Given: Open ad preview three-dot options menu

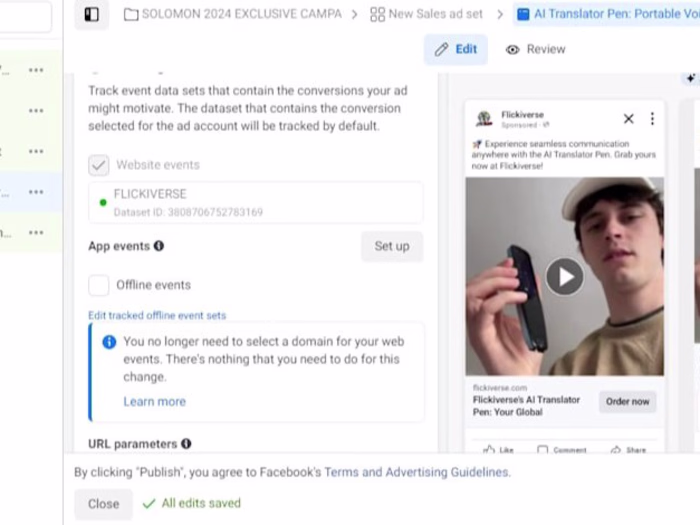Looking at the screenshot, I should pos(652,119).
